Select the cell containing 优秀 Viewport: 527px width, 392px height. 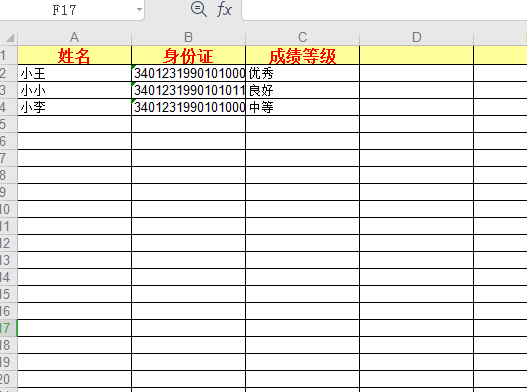click(x=302, y=73)
